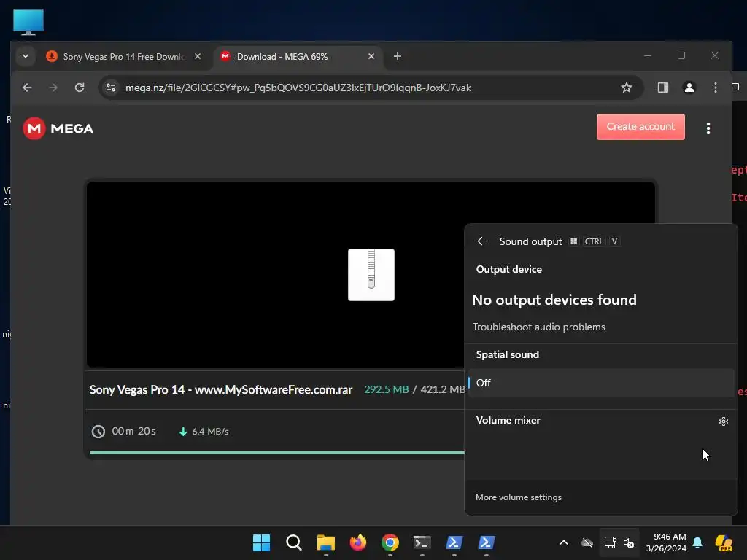Open first PowerShell taskbar icon

[454, 542]
